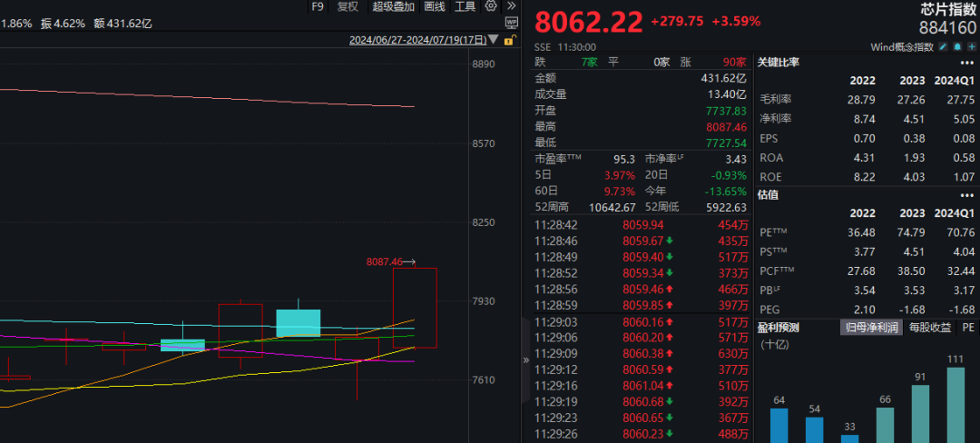Open 关键比率 more options ellipsis
The image size is (980, 443).
(x=967, y=63)
